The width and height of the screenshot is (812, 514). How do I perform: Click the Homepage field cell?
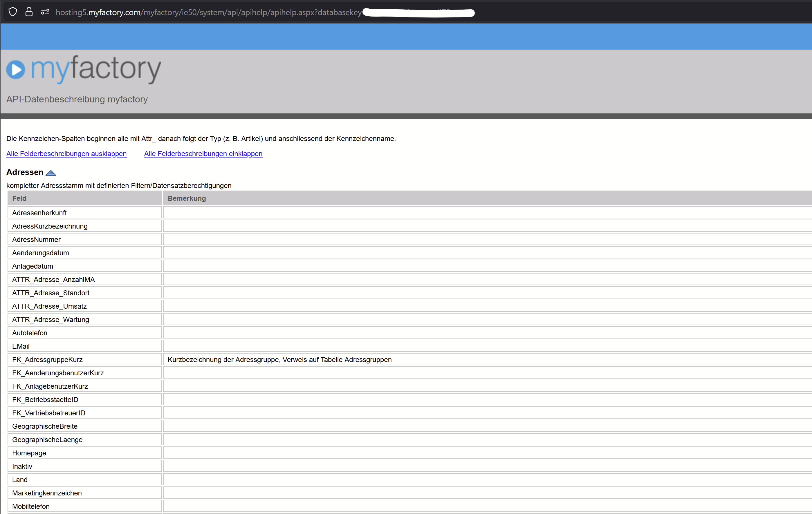pos(29,453)
